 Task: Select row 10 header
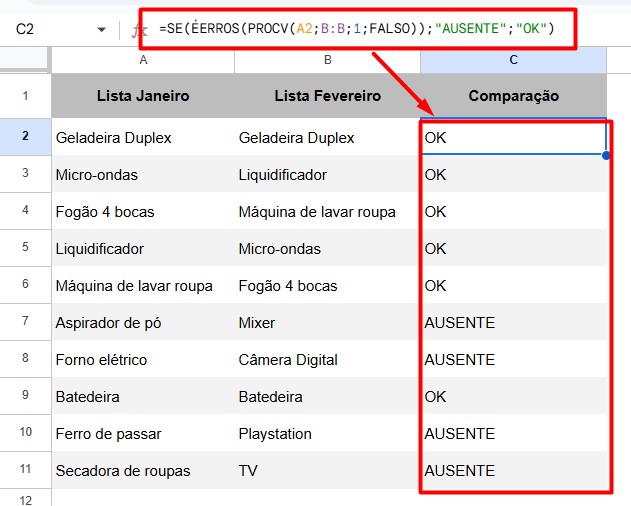pyautogui.click(x=25, y=433)
